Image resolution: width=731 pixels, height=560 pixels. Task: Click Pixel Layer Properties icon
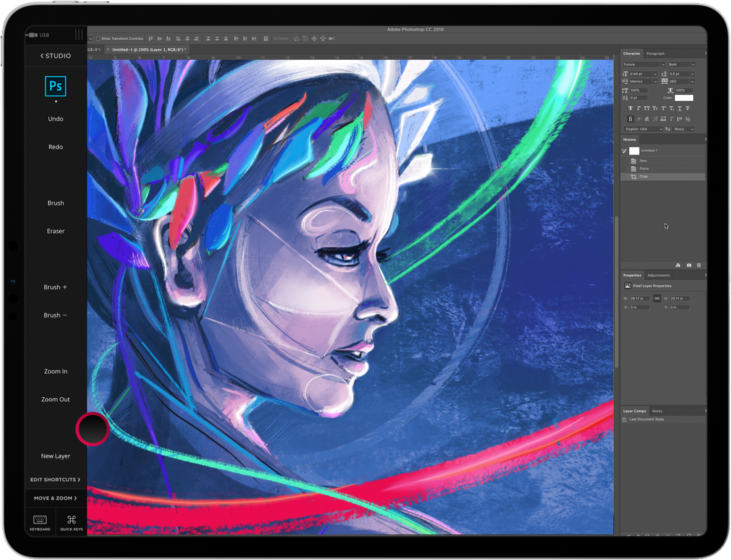[627, 286]
